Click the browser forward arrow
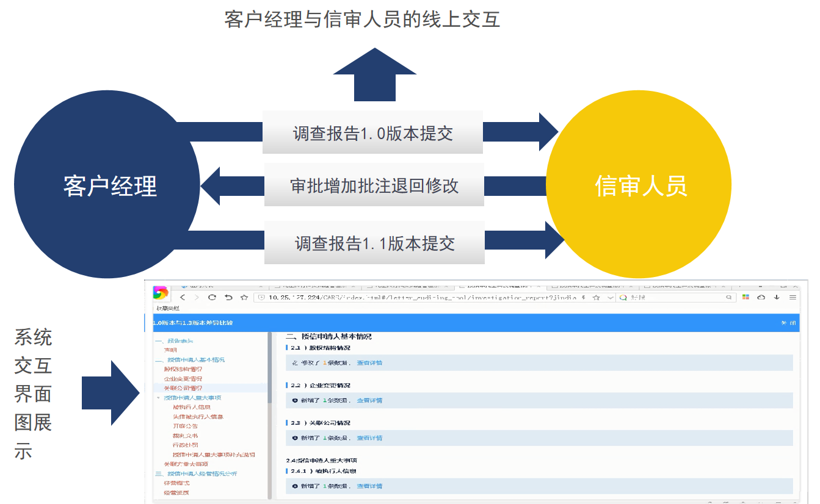820x504 pixels. coord(197,297)
